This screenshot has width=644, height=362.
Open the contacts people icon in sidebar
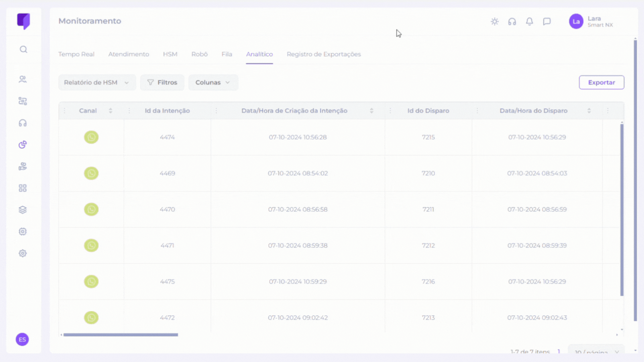[x=22, y=79]
